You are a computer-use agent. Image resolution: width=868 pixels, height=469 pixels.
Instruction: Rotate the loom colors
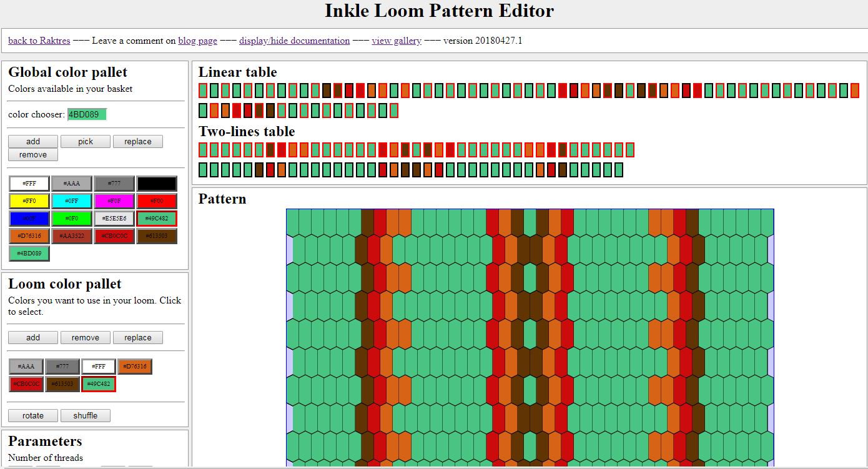(32, 415)
